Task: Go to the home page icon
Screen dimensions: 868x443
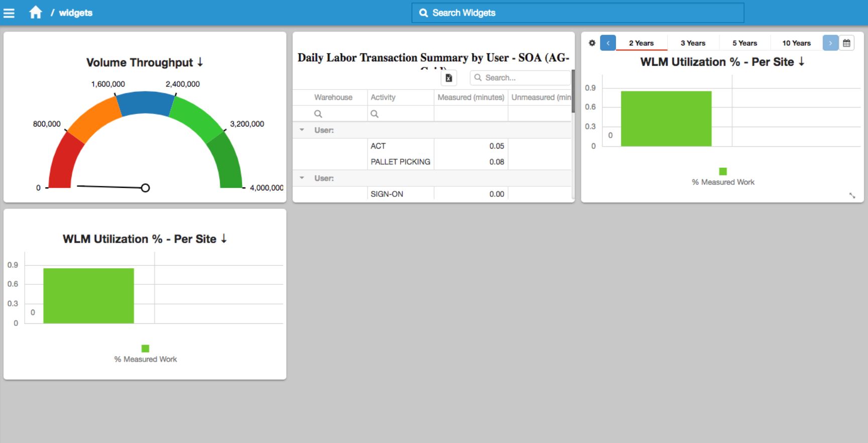Action: 35,13
